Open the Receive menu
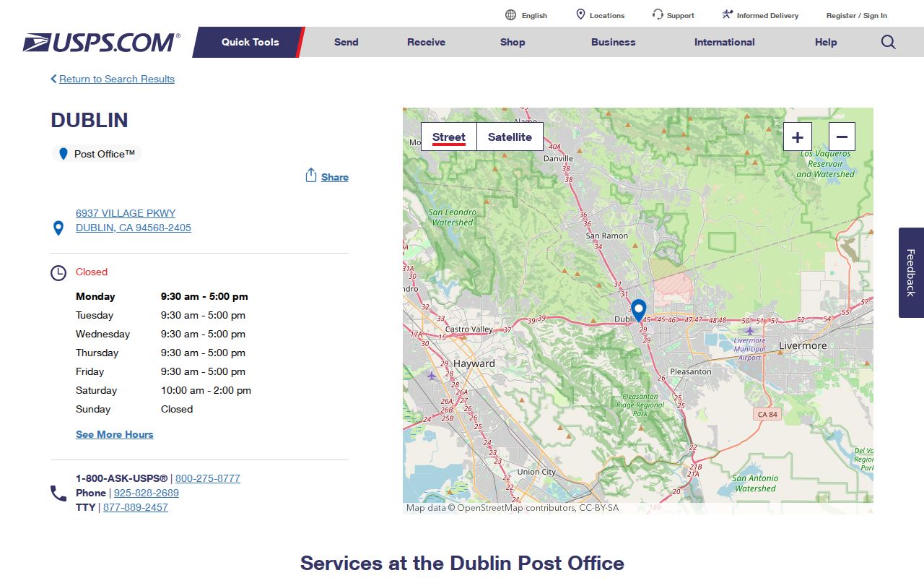924x578 pixels. click(426, 42)
